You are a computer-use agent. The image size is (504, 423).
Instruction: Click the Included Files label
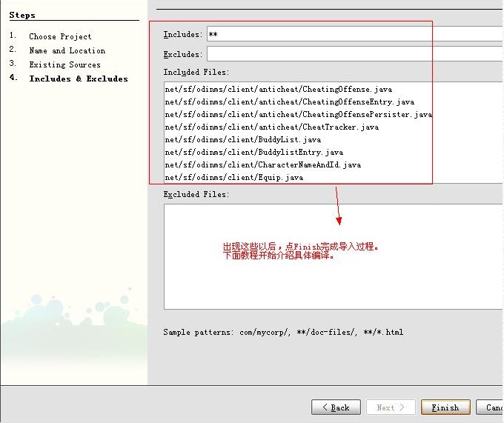coord(196,72)
